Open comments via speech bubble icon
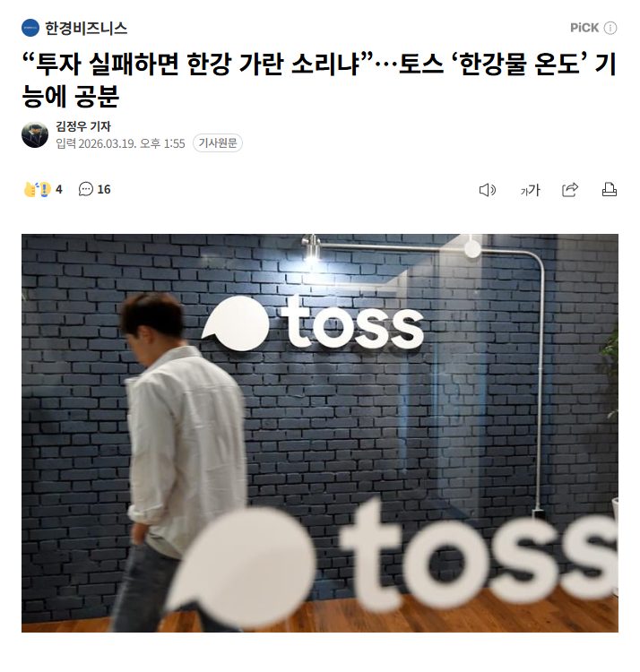The image size is (640, 672). 86,189
